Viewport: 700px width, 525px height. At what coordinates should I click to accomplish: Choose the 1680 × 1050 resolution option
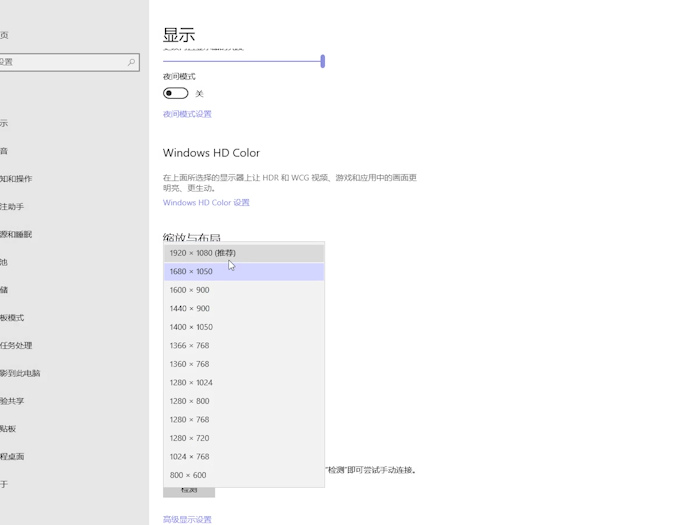click(244, 271)
